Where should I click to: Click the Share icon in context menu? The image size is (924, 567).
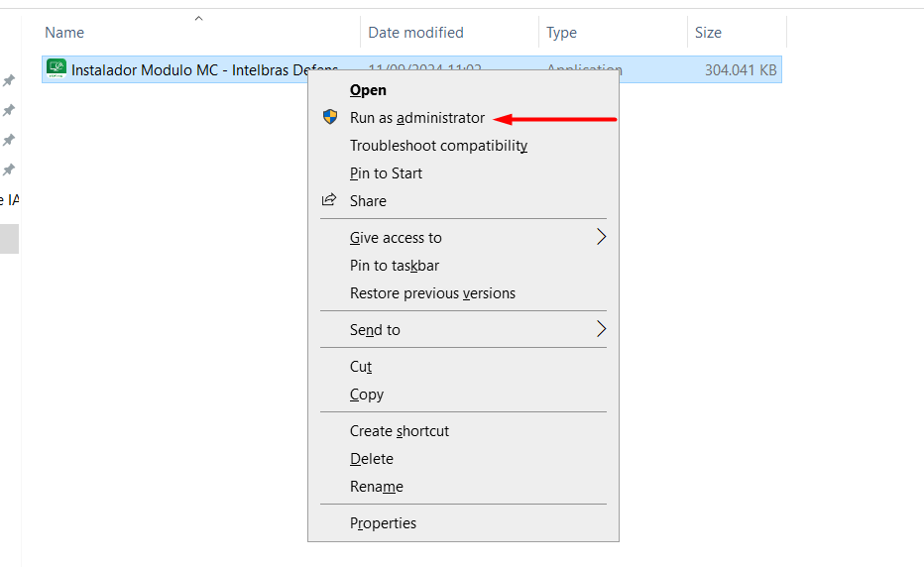pyautogui.click(x=330, y=200)
